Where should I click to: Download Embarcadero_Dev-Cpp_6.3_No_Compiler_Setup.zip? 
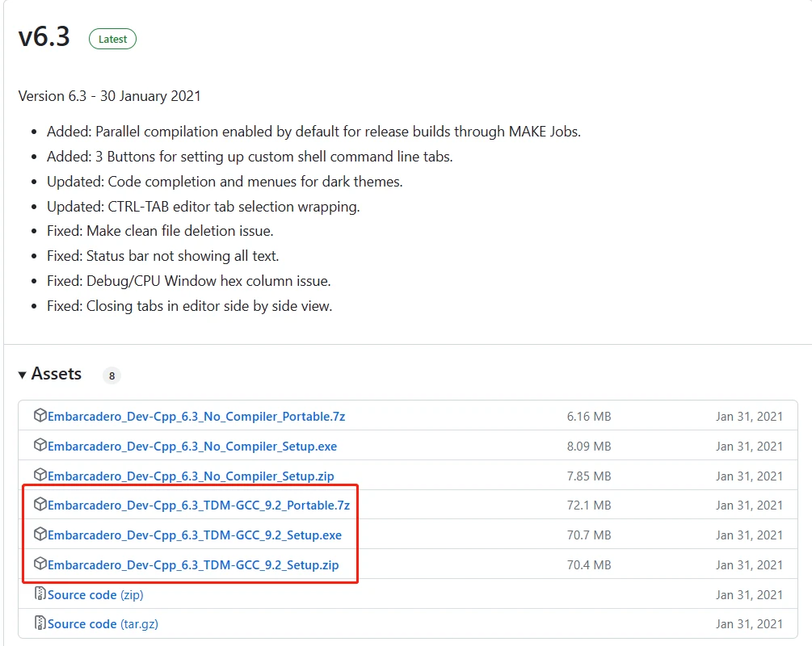tap(191, 476)
